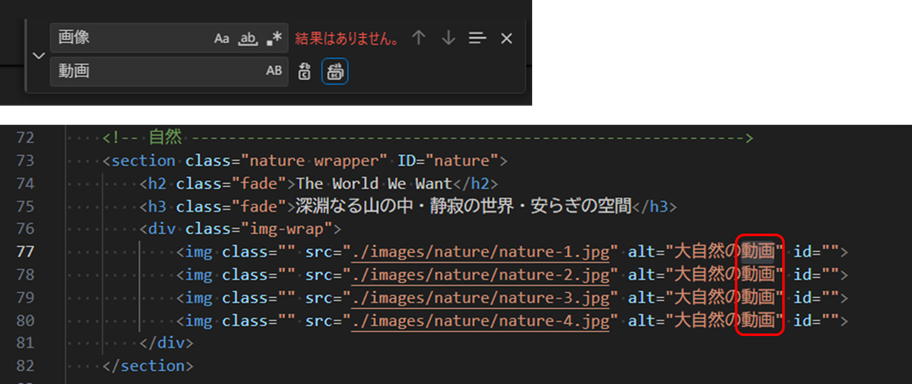912x384 pixels.
Task: Open link ./images/nature/nature-3.jpg
Action: coord(480,298)
